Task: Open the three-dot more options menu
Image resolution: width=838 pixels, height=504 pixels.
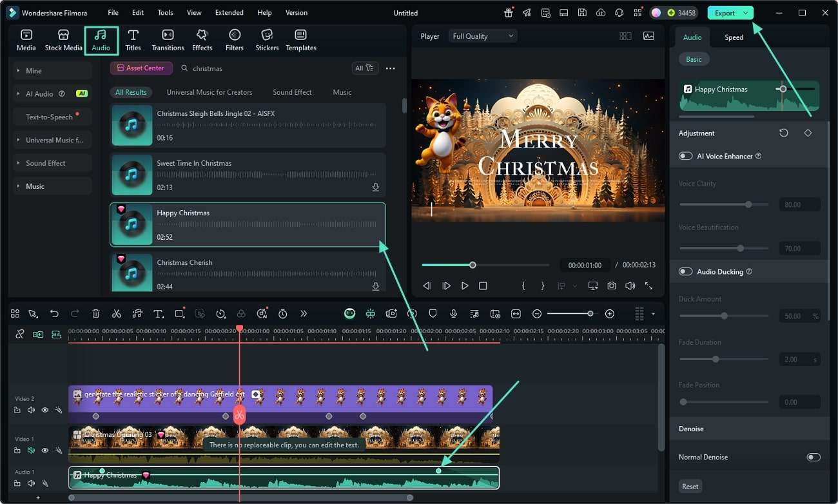Action: tap(390, 68)
